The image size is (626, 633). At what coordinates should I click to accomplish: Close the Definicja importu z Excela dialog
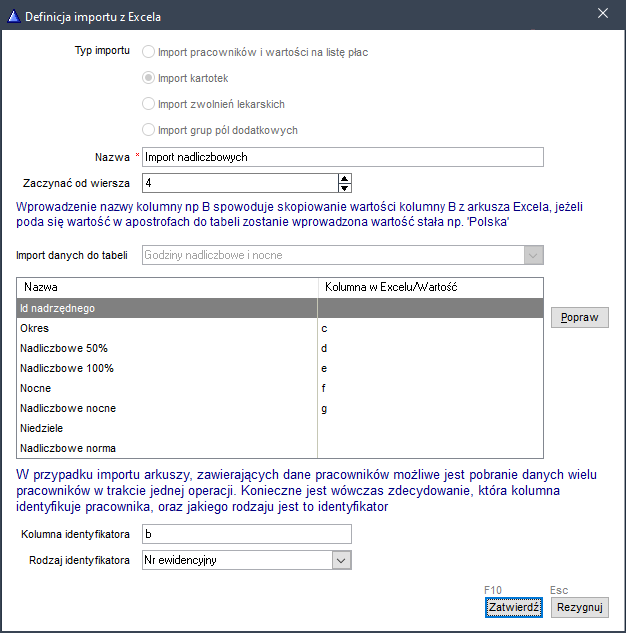(x=602, y=13)
